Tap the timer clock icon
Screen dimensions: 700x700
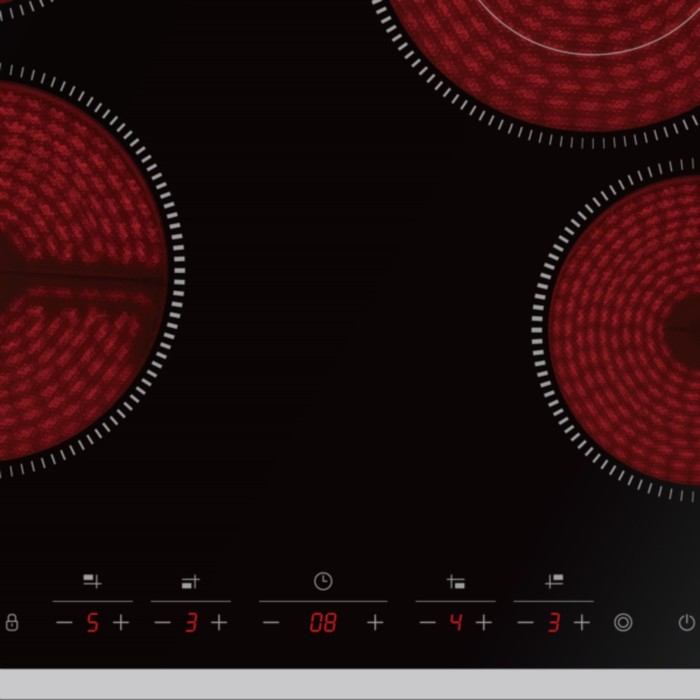[323, 581]
